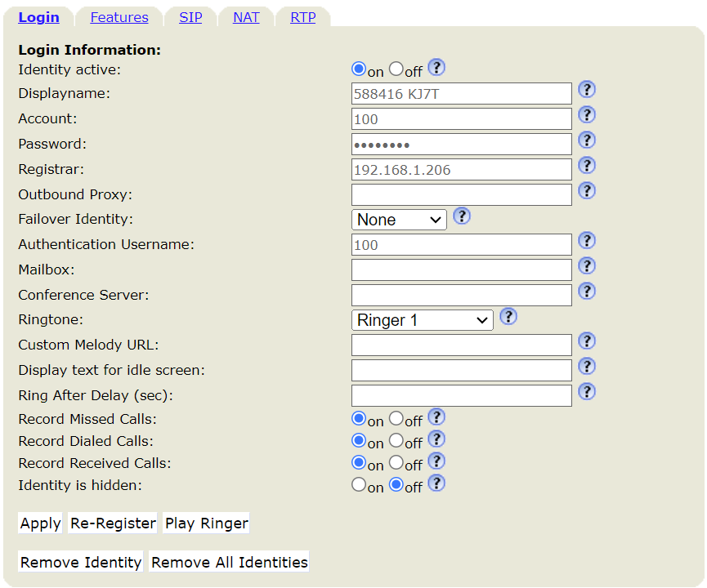This screenshot has height=588, width=707.
Task: Click help for Record Missed Calls
Action: (x=436, y=416)
